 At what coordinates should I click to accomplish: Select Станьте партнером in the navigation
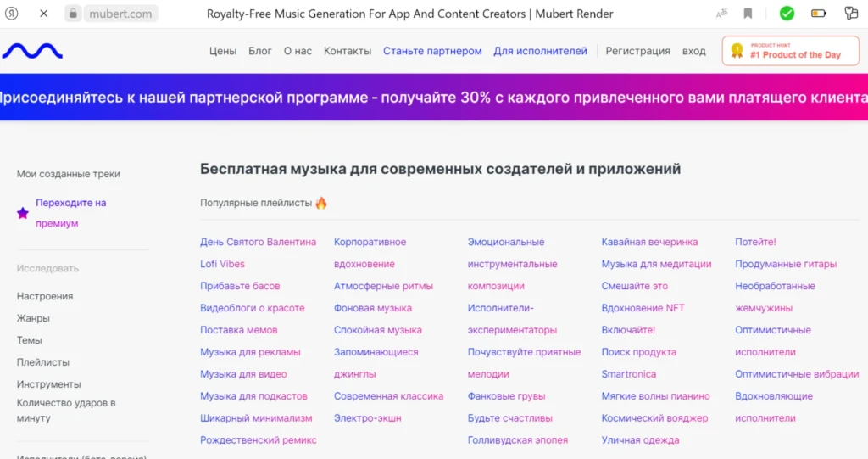click(x=432, y=51)
